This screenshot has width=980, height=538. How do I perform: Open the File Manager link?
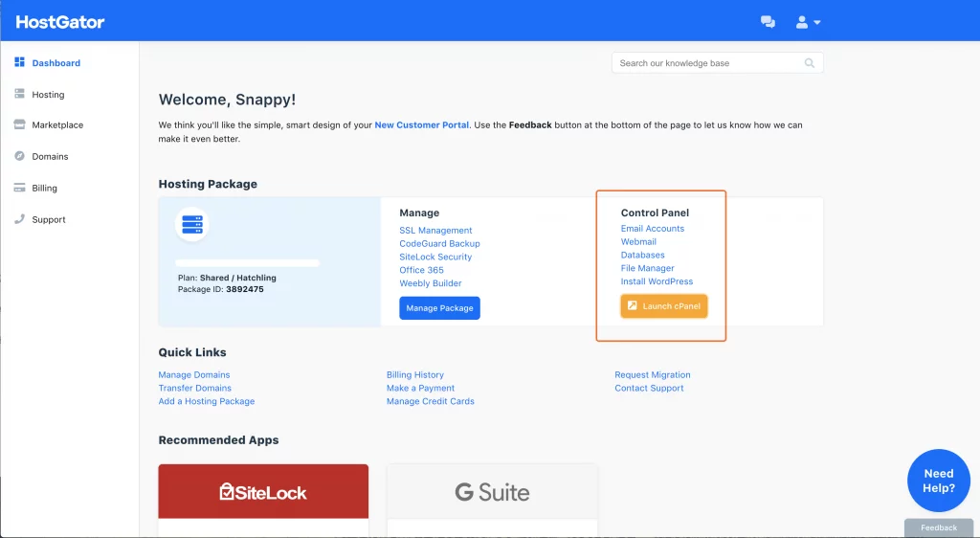(648, 268)
